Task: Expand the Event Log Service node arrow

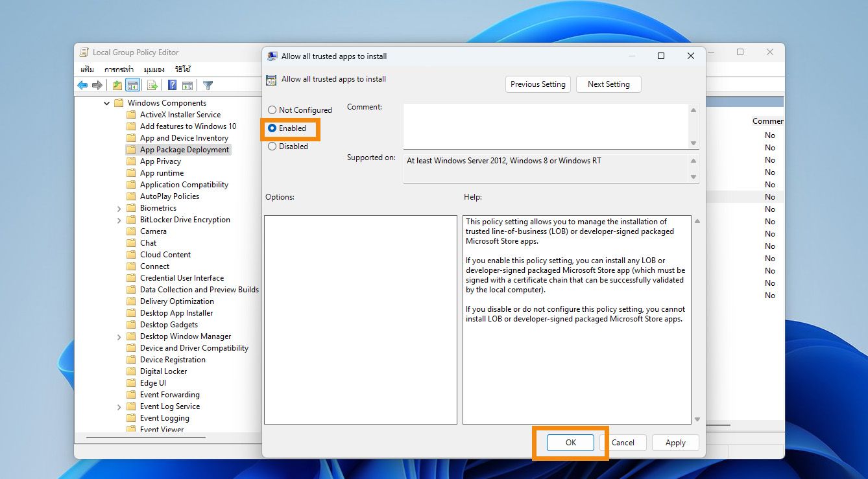Action: coord(119,407)
